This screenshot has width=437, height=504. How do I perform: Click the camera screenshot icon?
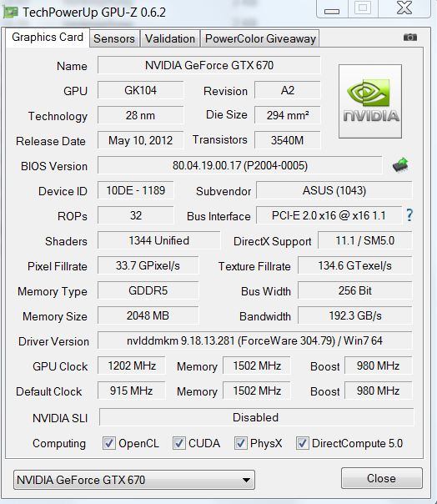(410, 38)
